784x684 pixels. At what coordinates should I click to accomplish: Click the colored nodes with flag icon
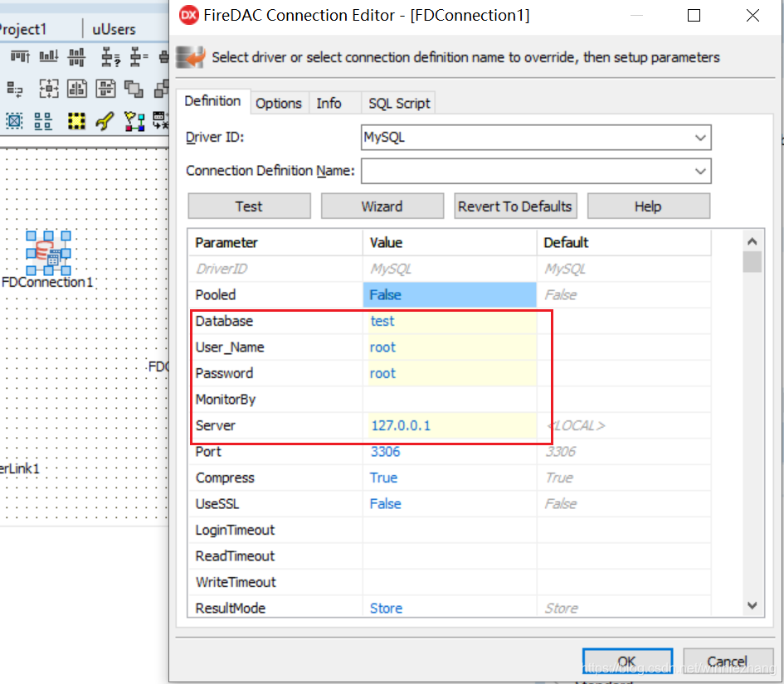(x=134, y=121)
